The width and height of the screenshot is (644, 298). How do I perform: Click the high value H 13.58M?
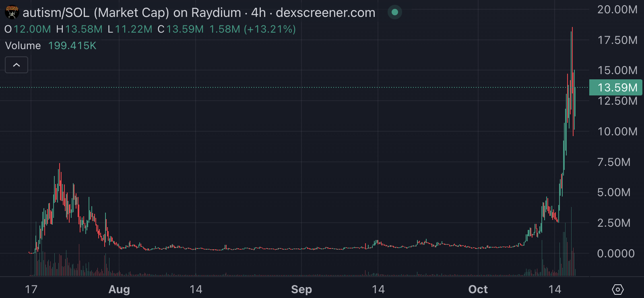coord(79,29)
